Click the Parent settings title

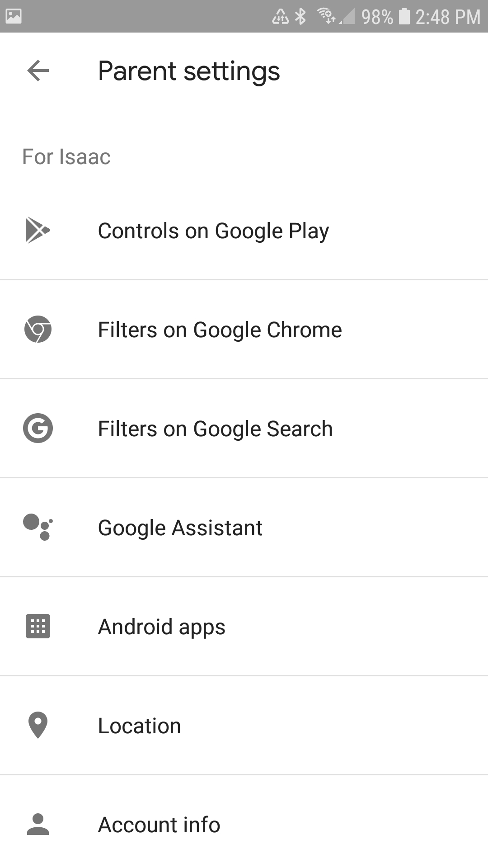tap(189, 71)
